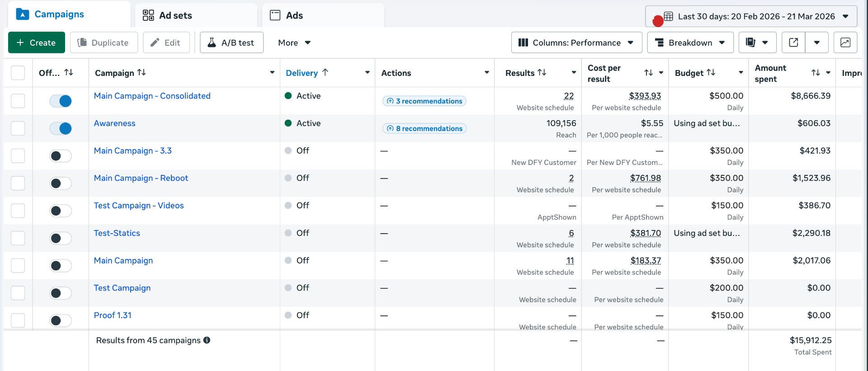The height and width of the screenshot is (371, 868).
Task: Open the charts view icon
Action: [x=845, y=42]
